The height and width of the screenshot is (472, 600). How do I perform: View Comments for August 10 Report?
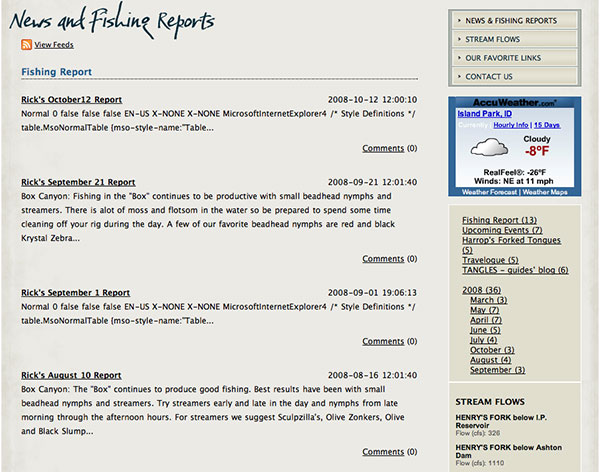pyautogui.click(x=383, y=452)
